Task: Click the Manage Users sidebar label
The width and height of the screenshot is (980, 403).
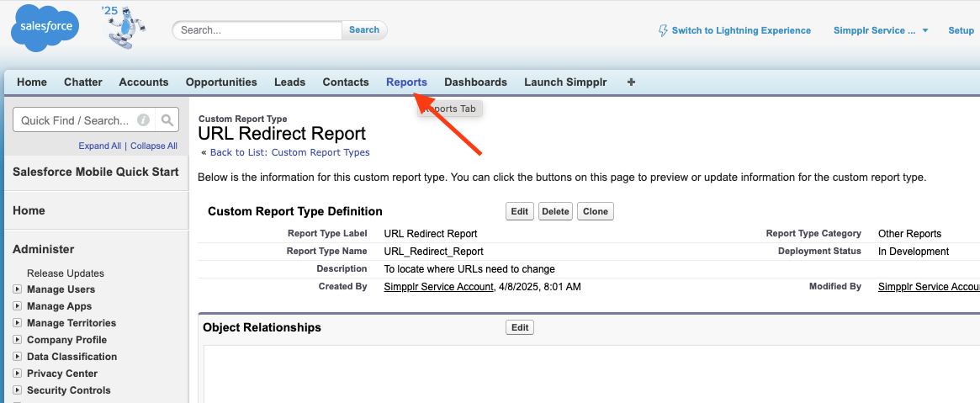Action: pos(61,289)
